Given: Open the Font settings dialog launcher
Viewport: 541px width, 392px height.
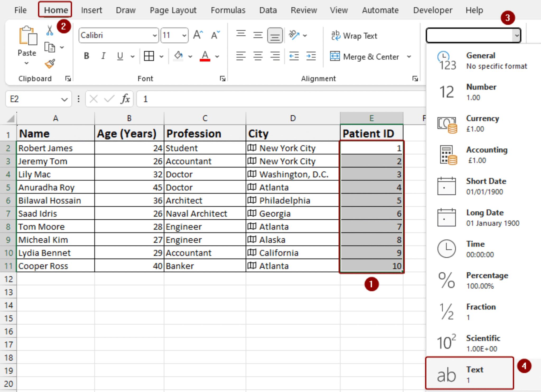Looking at the screenshot, I should coord(222,78).
